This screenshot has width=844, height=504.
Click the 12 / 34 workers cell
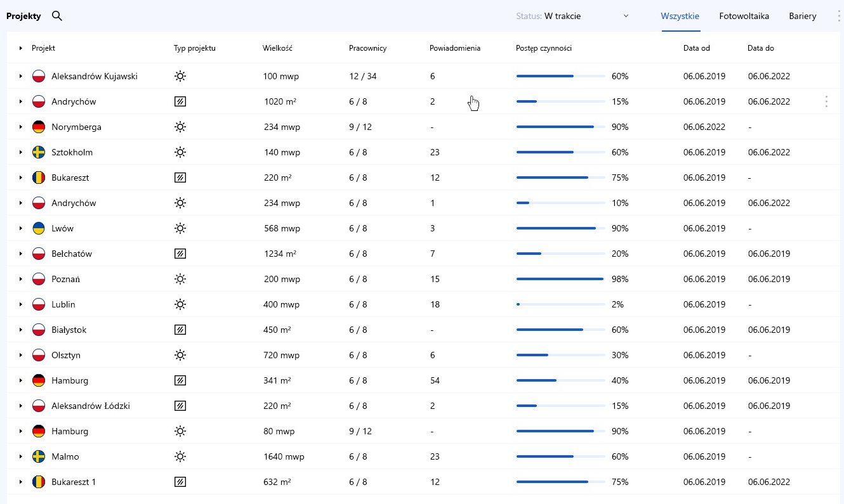[x=363, y=76]
